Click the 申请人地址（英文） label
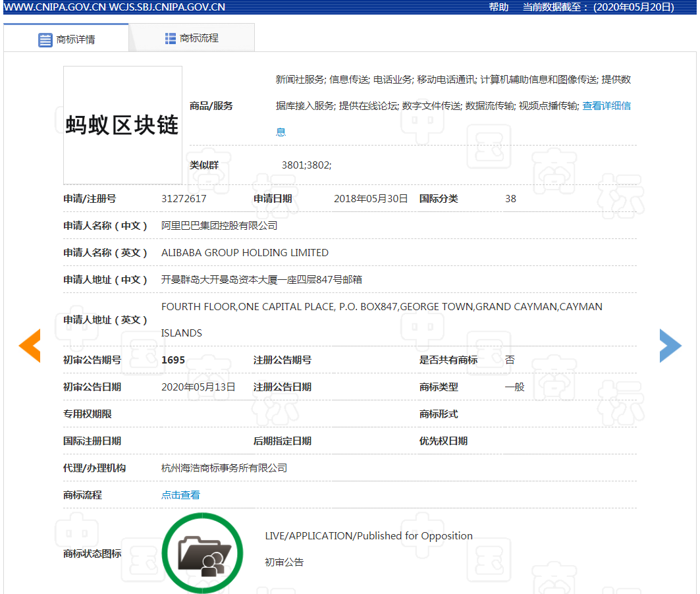Image resolution: width=700 pixels, height=594 pixels. pos(105,320)
